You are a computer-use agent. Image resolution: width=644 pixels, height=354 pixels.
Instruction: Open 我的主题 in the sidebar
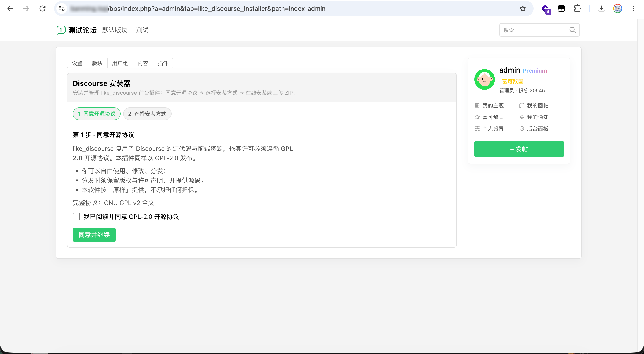(x=489, y=105)
